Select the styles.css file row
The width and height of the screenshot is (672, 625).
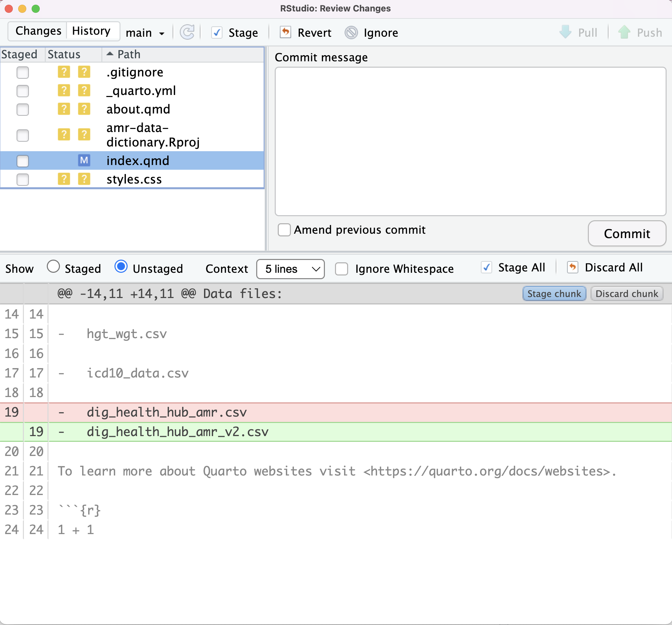point(132,179)
